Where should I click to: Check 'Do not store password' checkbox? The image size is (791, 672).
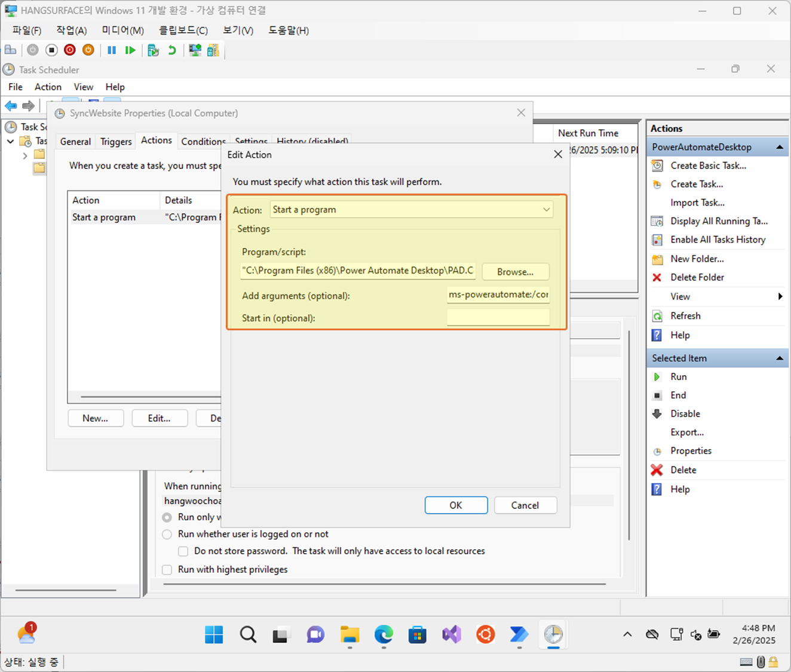[183, 551]
